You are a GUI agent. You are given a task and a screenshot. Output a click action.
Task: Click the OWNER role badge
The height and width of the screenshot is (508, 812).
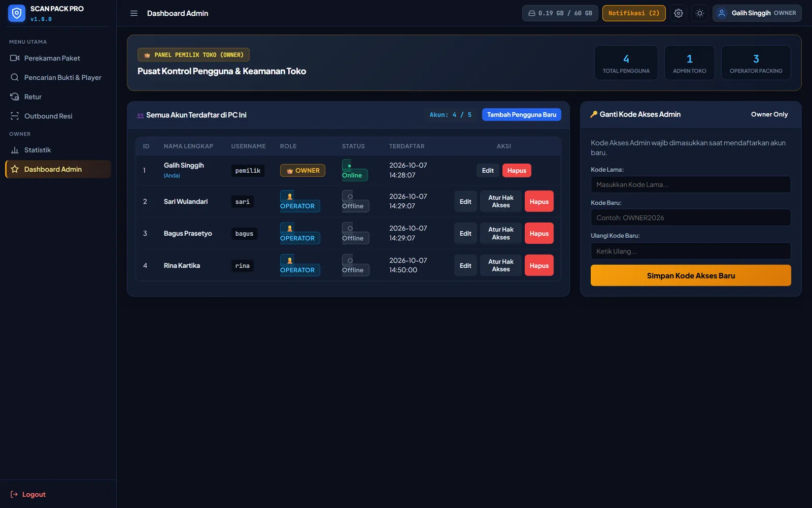(302, 171)
